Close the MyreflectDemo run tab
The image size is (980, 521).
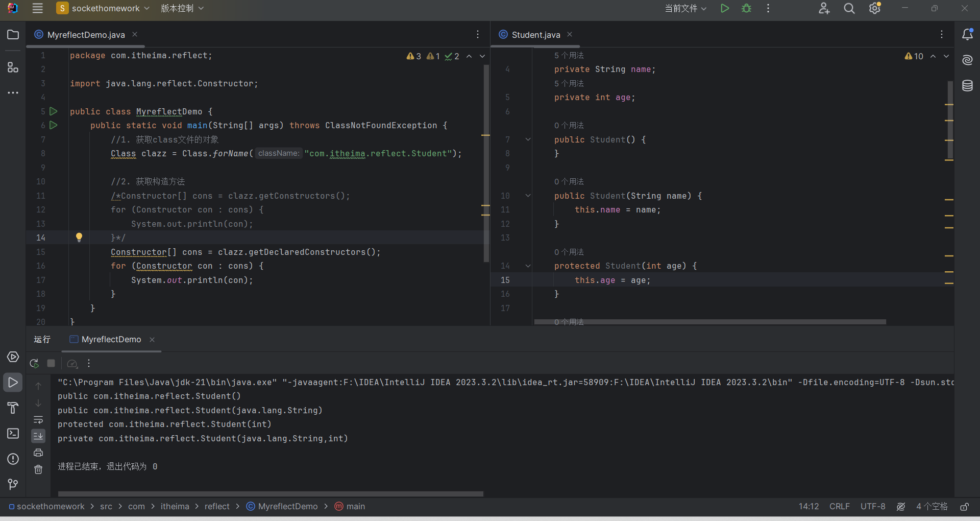click(x=152, y=340)
